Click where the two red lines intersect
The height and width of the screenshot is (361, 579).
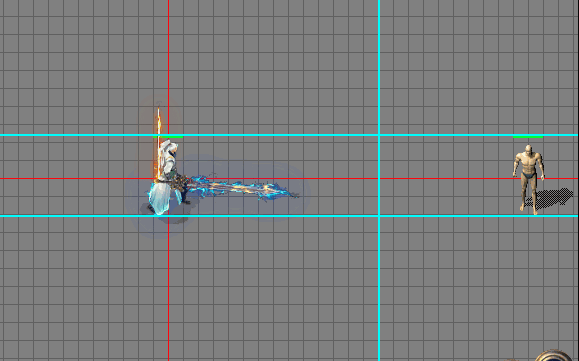168,179
